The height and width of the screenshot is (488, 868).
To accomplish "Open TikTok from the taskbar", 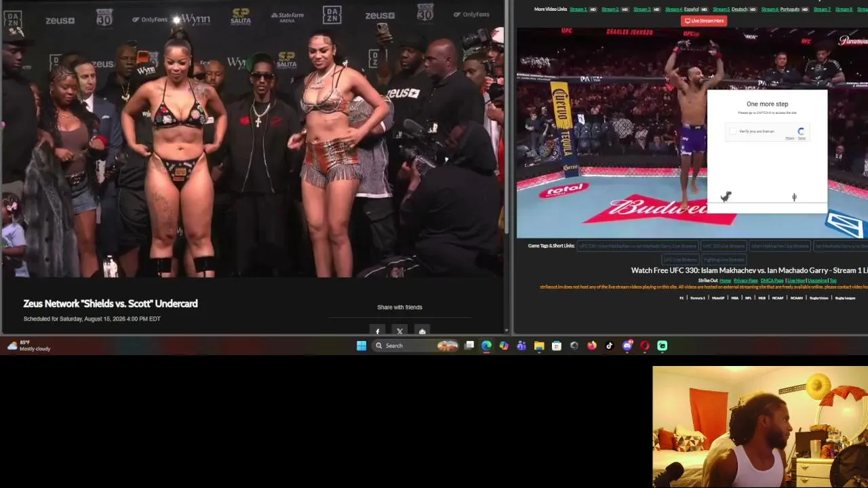I will point(610,346).
